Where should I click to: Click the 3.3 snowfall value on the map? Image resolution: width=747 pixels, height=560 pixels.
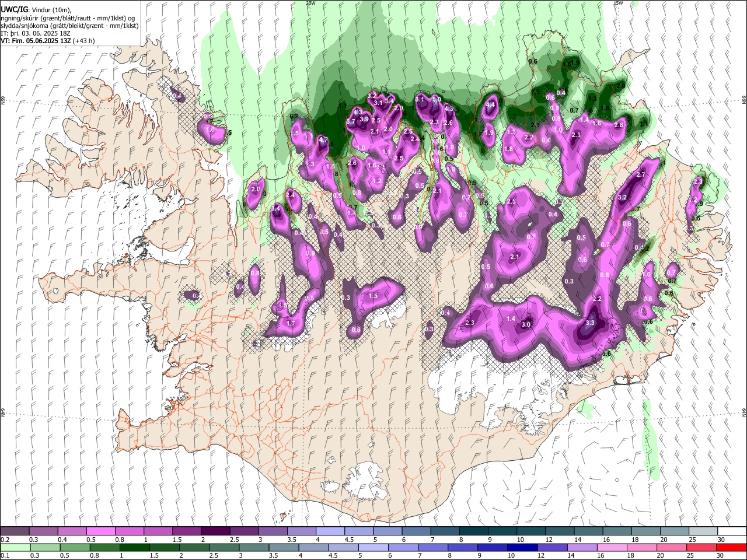[x=590, y=323]
